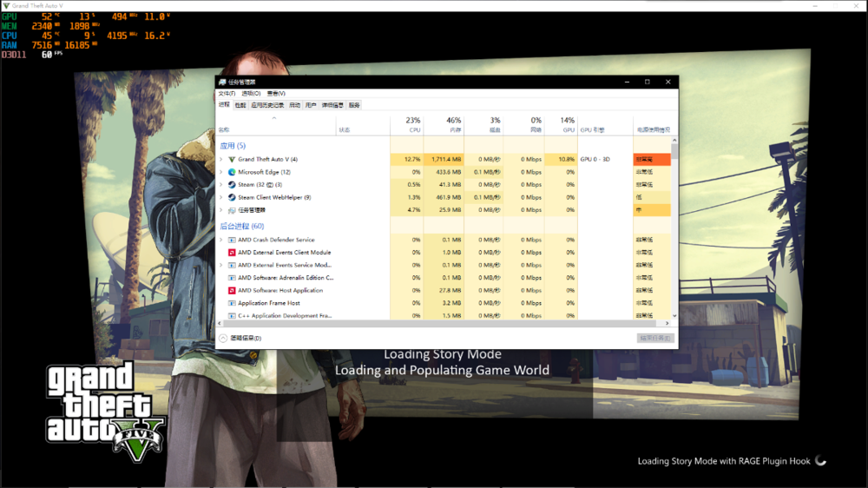
Task: Click the Application Frame Host icon
Action: pyautogui.click(x=232, y=303)
